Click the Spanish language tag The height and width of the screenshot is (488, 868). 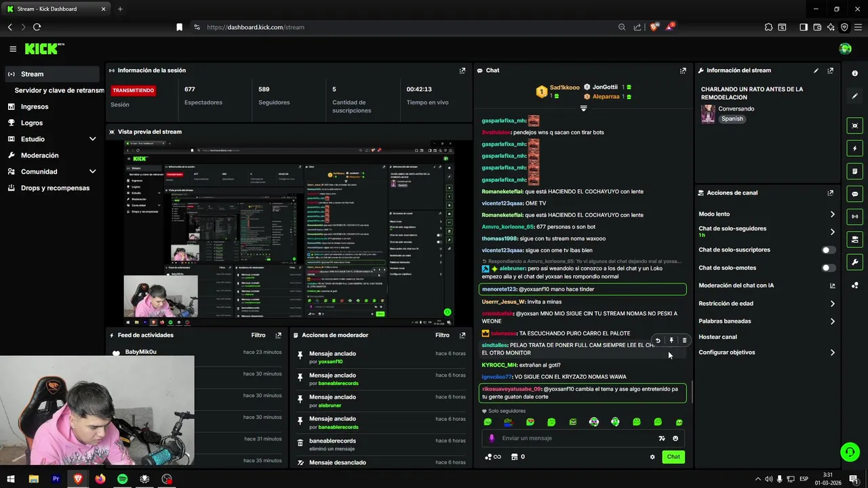pyautogui.click(x=732, y=119)
